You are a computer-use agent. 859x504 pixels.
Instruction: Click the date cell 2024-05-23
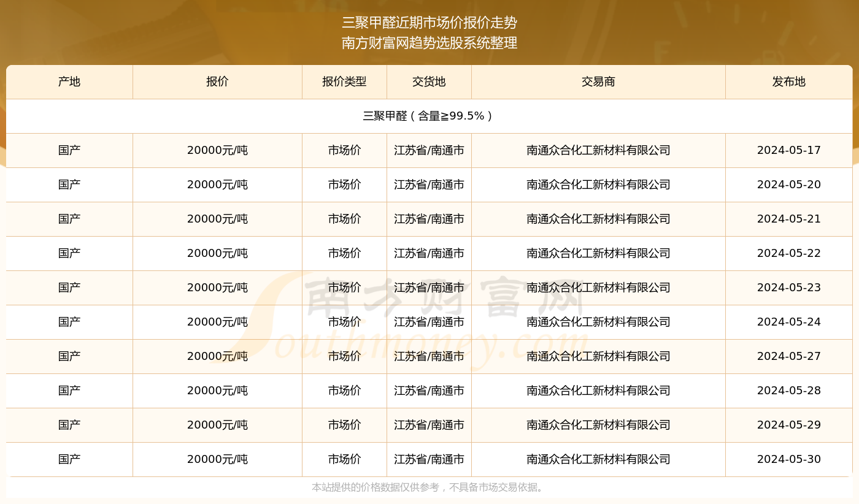789,288
